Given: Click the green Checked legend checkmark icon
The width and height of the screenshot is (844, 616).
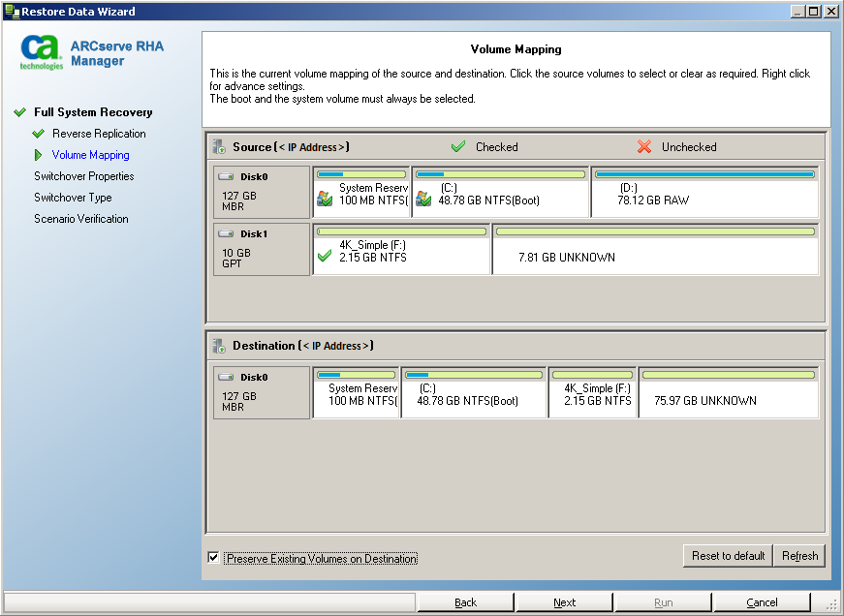Looking at the screenshot, I should [458, 147].
